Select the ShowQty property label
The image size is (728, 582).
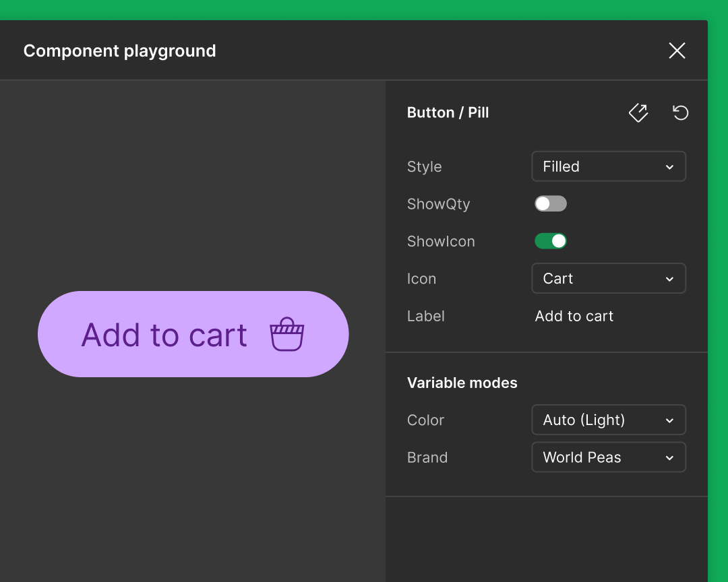[438, 203]
